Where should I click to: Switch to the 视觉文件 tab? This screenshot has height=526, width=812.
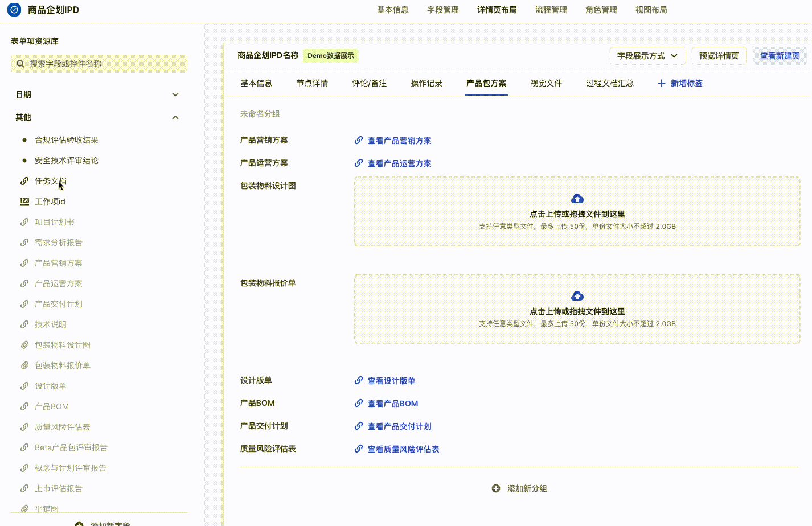(546, 83)
